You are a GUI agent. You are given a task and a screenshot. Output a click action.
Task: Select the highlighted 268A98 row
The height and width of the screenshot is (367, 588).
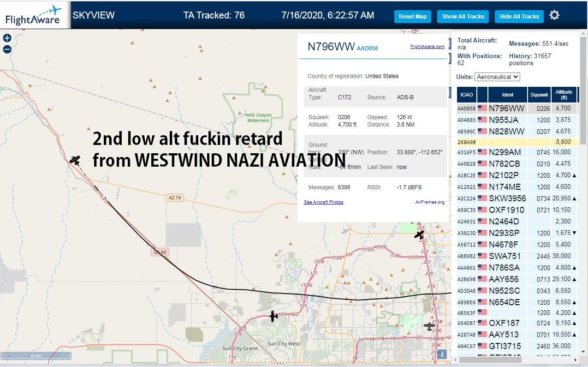(517, 143)
